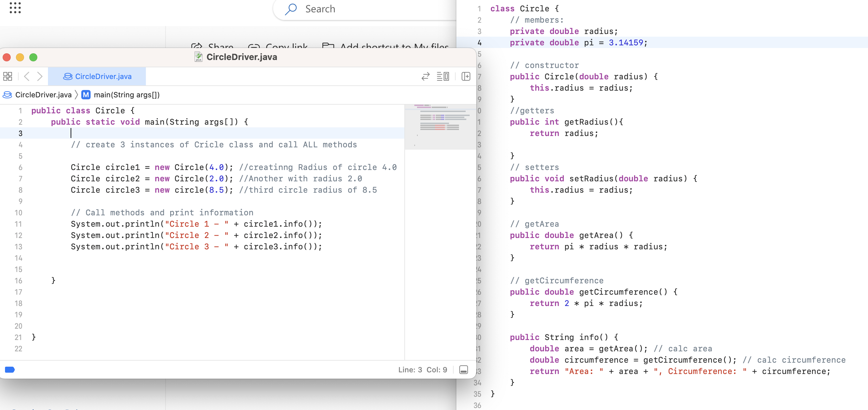Click 'public Circle(double radius) {' line
Image resolution: width=868 pixels, height=410 pixels.
point(584,77)
